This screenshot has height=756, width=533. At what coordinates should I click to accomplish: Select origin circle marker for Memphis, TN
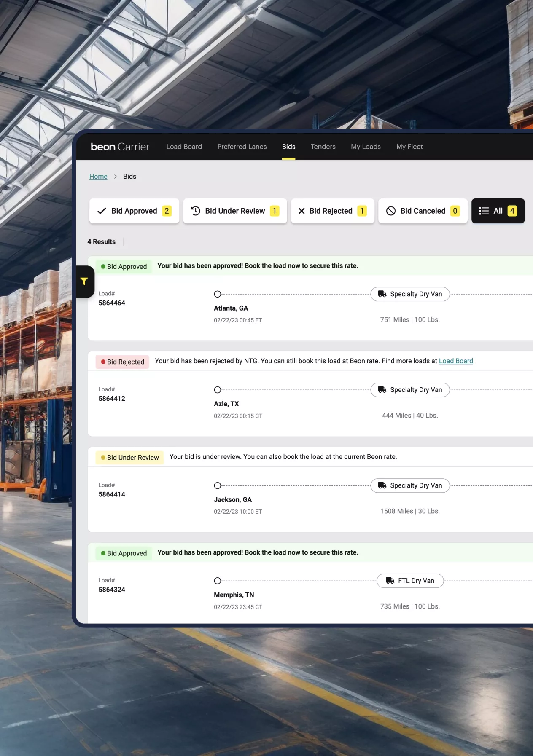coord(218,581)
